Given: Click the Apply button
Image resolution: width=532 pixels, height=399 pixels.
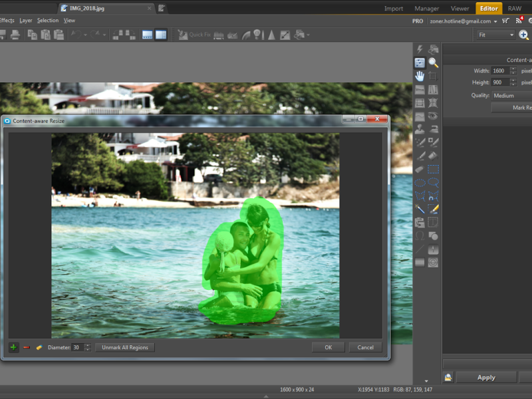Looking at the screenshot, I should [486, 377].
